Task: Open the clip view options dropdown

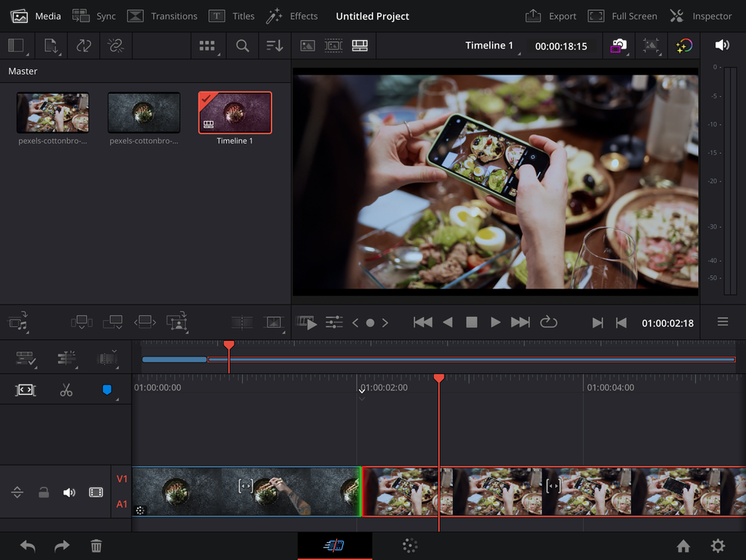Action: click(x=207, y=46)
